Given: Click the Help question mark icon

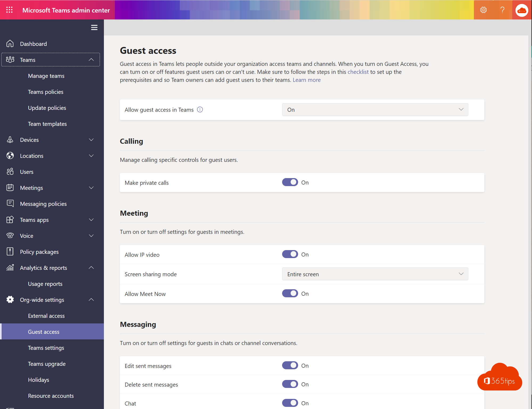Looking at the screenshot, I should pos(503,9).
